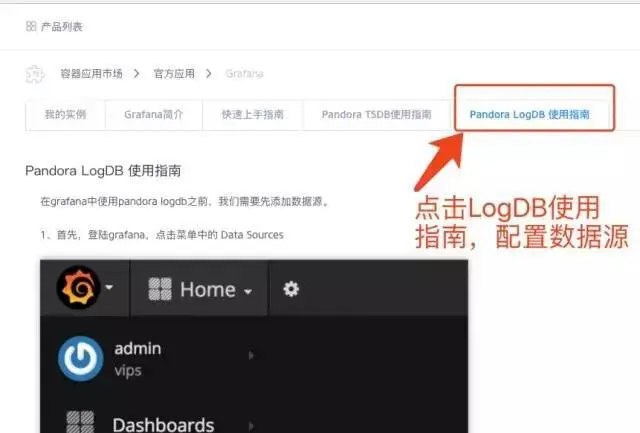
Task: Open the Home dashboard dropdown
Action: click(200, 289)
